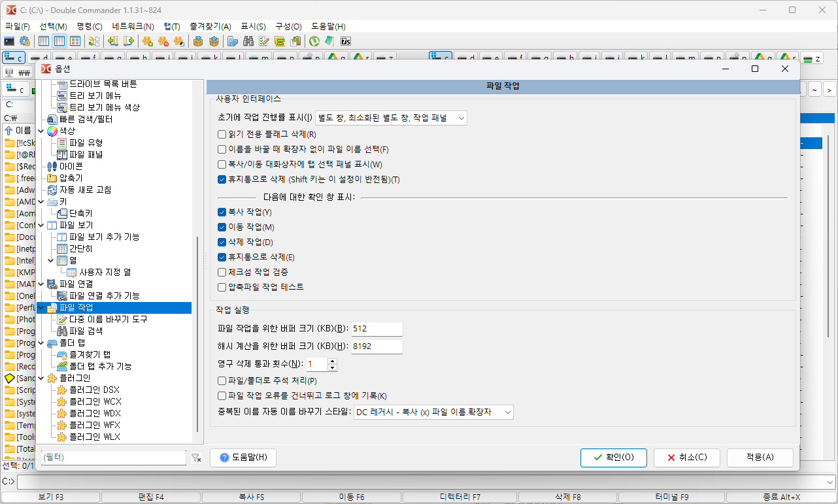The height and width of the screenshot is (504, 838).
Task: Open multi-rename tool toolbar icon
Action: click(264, 41)
